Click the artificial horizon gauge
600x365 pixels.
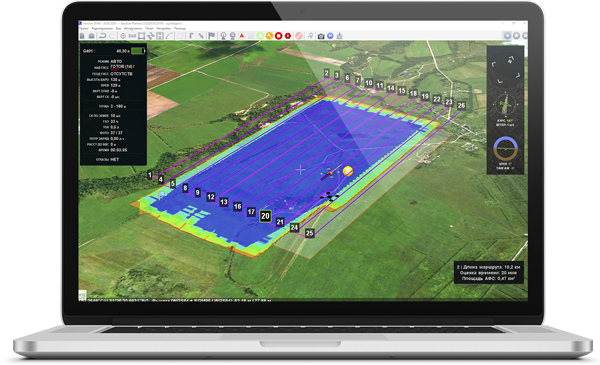tap(505, 149)
